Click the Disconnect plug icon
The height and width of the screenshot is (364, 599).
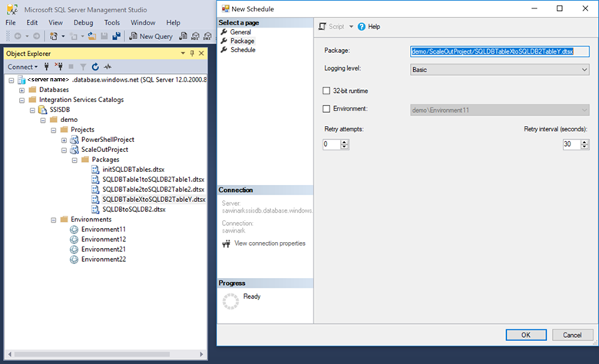(x=58, y=67)
